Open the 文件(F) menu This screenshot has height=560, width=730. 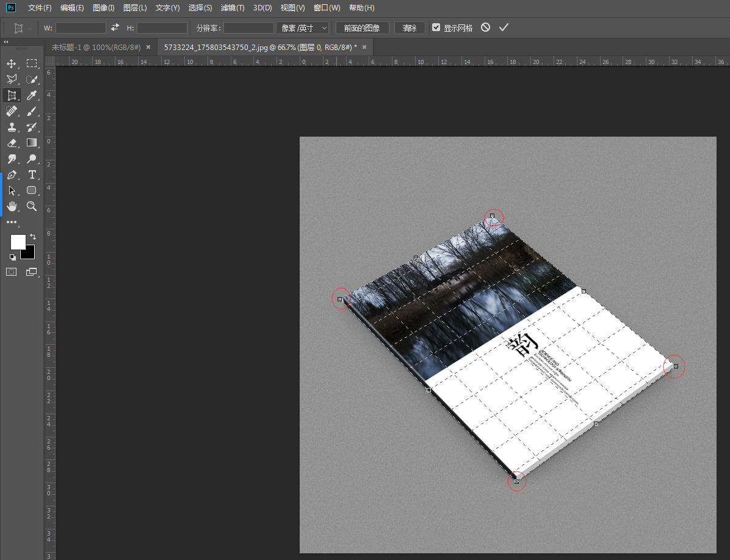tap(40, 8)
